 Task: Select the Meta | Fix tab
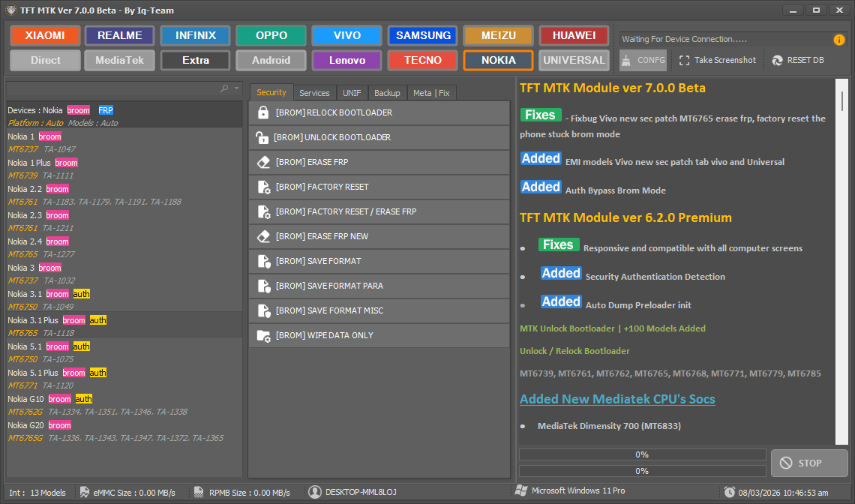[x=432, y=92]
